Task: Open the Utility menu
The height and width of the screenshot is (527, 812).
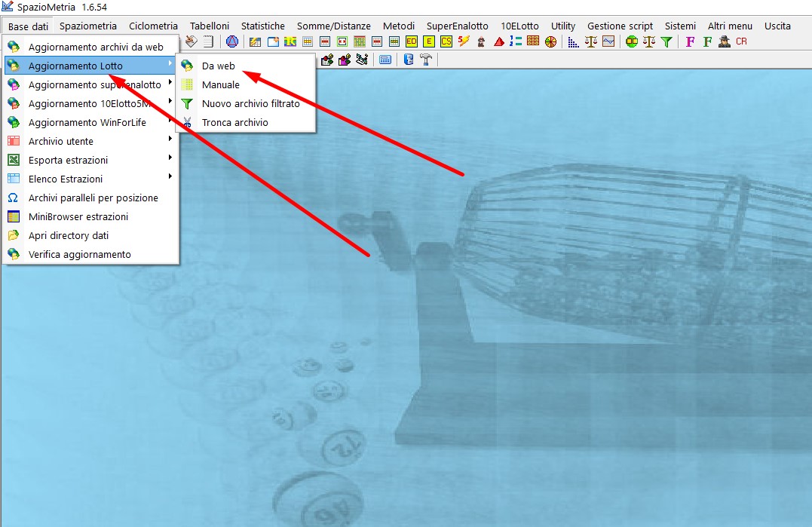Action: click(x=563, y=26)
